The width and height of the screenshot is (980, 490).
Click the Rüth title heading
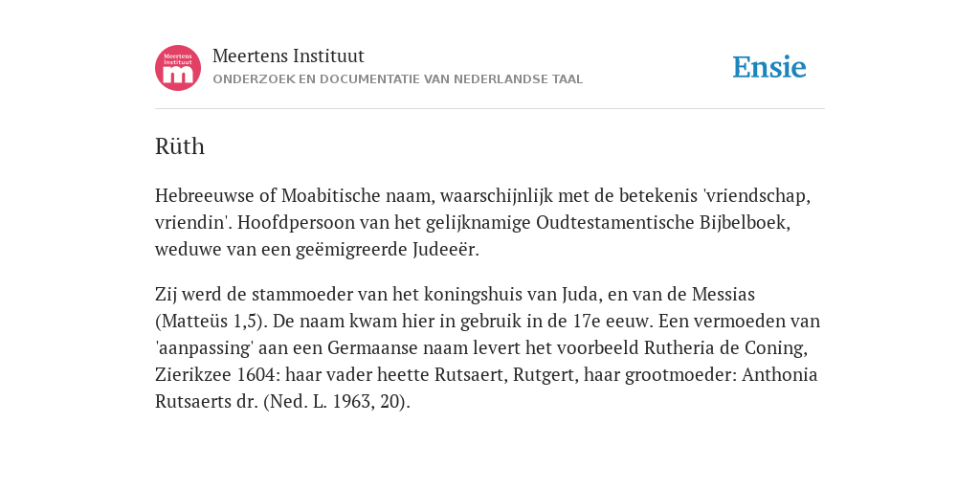click(180, 146)
